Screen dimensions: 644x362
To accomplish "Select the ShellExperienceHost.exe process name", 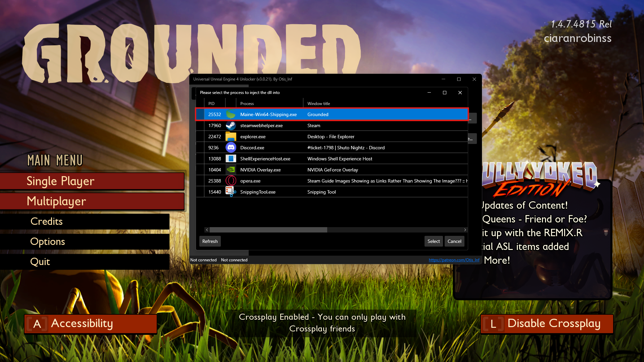I will tap(265, 159).
